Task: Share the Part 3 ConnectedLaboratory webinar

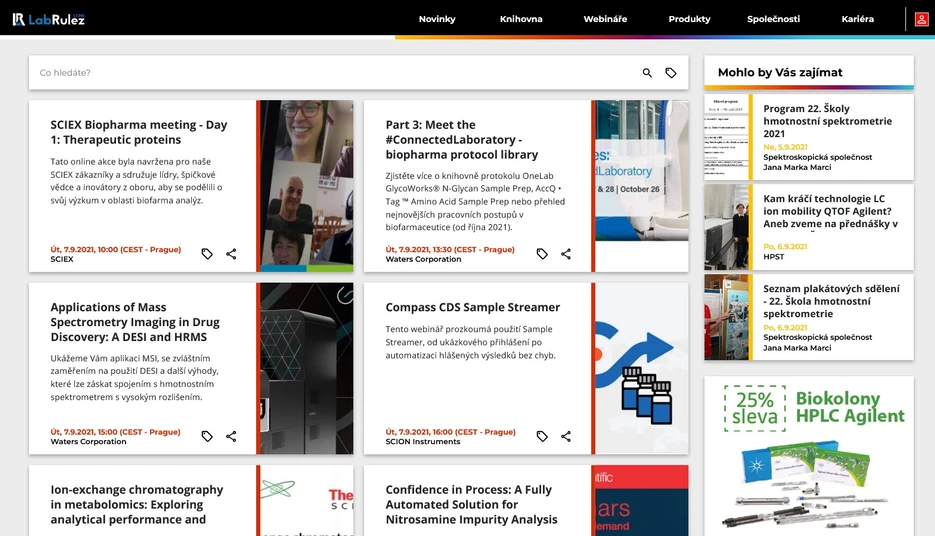Action: (x=566, y=254)
